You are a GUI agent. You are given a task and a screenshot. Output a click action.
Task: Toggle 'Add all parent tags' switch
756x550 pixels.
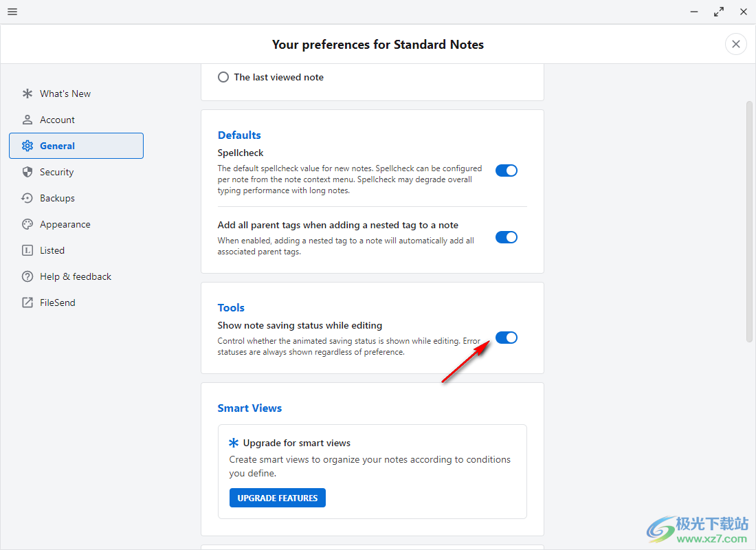507,237
